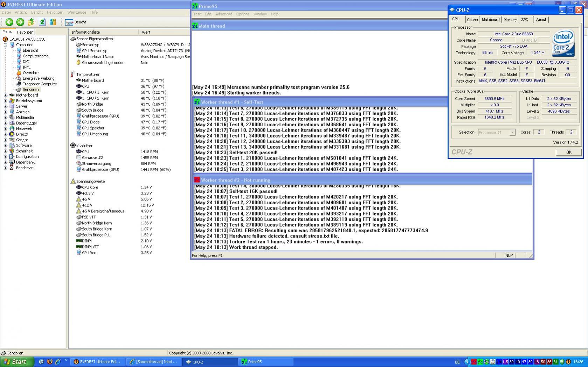Expand the Betriebssystem tree node
Image resolution: width=588 pixels, height=367 pixels.
[x=5, y=101]
